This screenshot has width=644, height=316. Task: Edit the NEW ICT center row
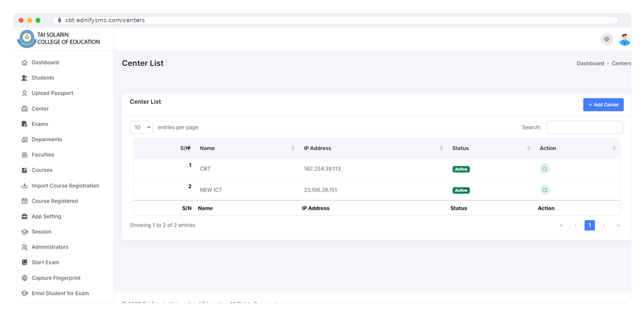(x=545, y=190)
